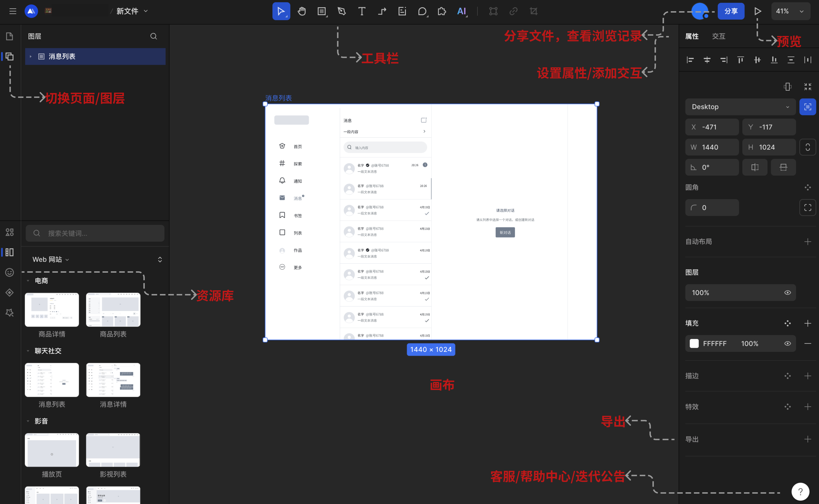Distribute horizontal spacing icon

coord(808,60)
